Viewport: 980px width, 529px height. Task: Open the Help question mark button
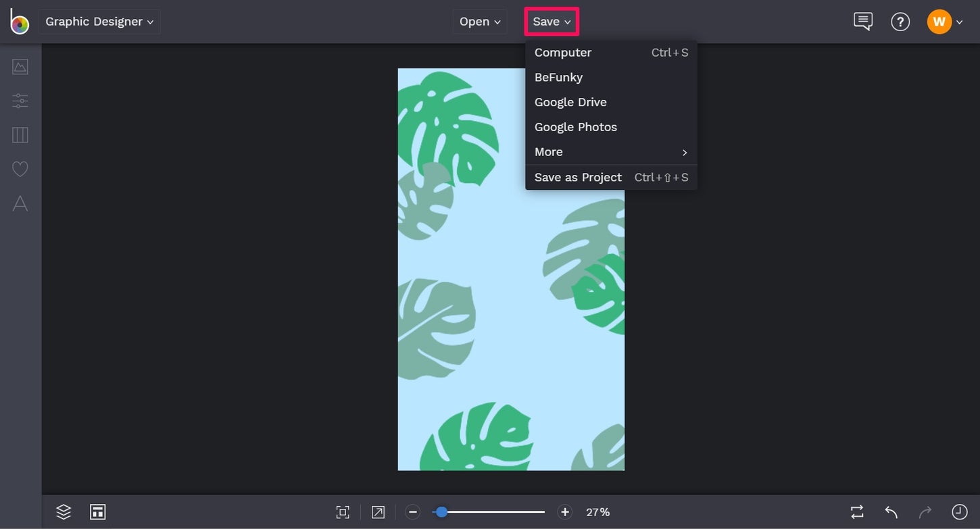tap(900, 21)
